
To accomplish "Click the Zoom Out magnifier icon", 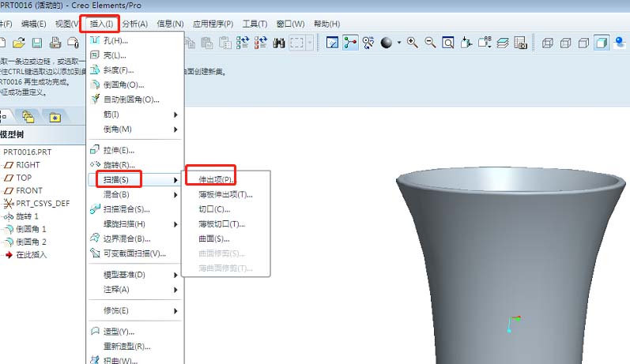I will pos(430,43).
